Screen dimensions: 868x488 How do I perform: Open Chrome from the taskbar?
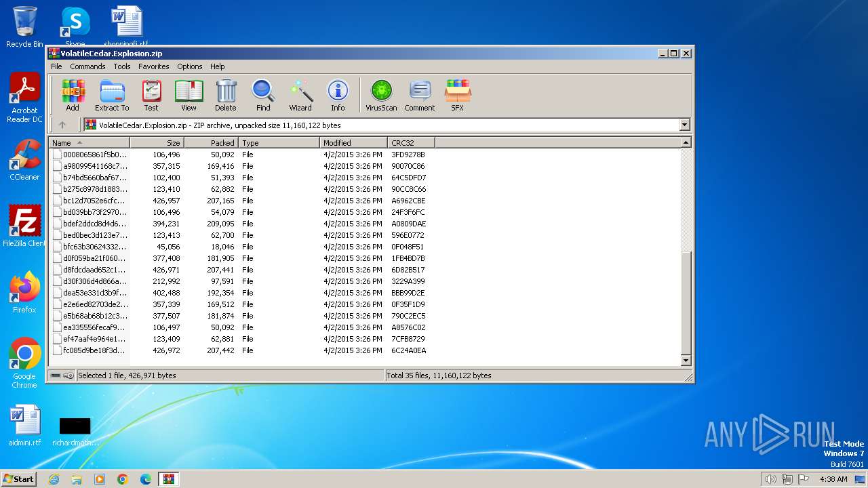123,479
